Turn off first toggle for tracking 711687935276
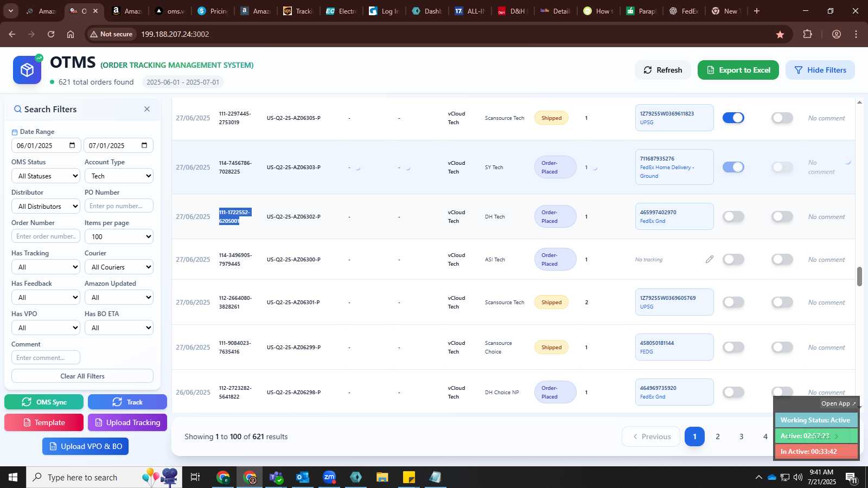The height and width of the screenshot is (488, 868). pos(733,167)
